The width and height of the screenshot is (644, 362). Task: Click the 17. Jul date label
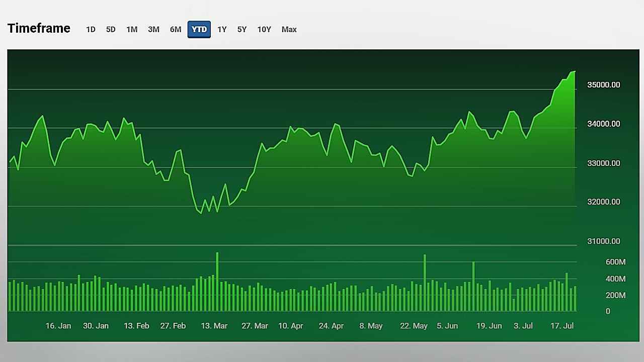click(561, 326)
